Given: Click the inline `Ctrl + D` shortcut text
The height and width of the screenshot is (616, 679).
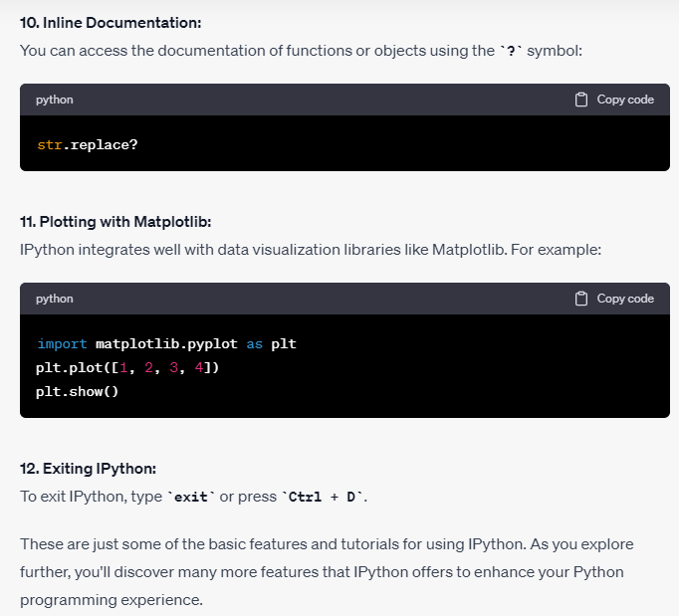Looking at the screenshot, I should coord(325,497).
